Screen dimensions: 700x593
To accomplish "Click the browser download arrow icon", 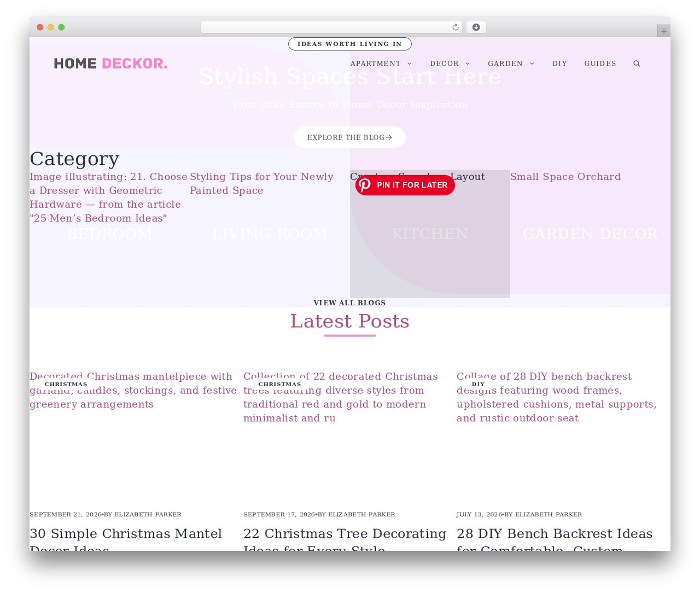I will tap(476, 27).
